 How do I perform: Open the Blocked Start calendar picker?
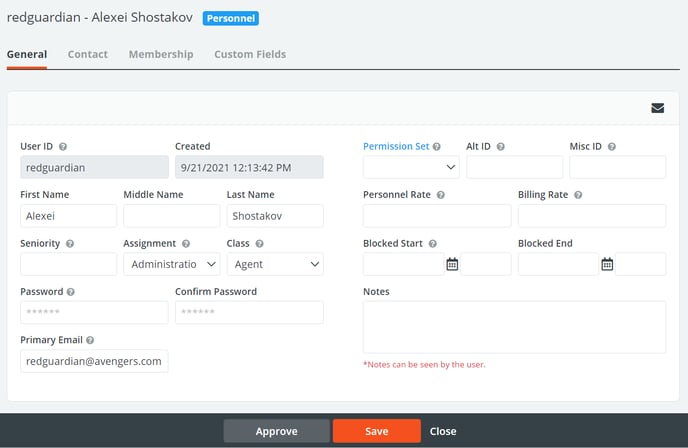tap(452, 265)
